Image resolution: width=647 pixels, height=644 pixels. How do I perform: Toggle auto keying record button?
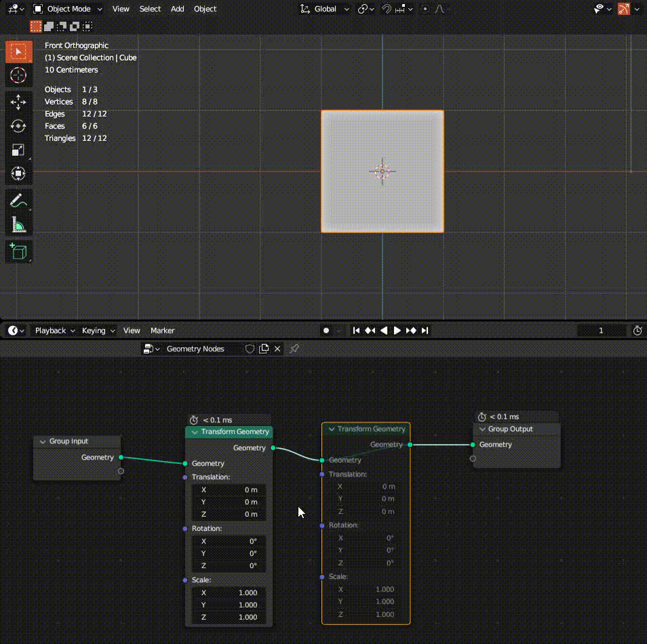[x=326, y=330]
